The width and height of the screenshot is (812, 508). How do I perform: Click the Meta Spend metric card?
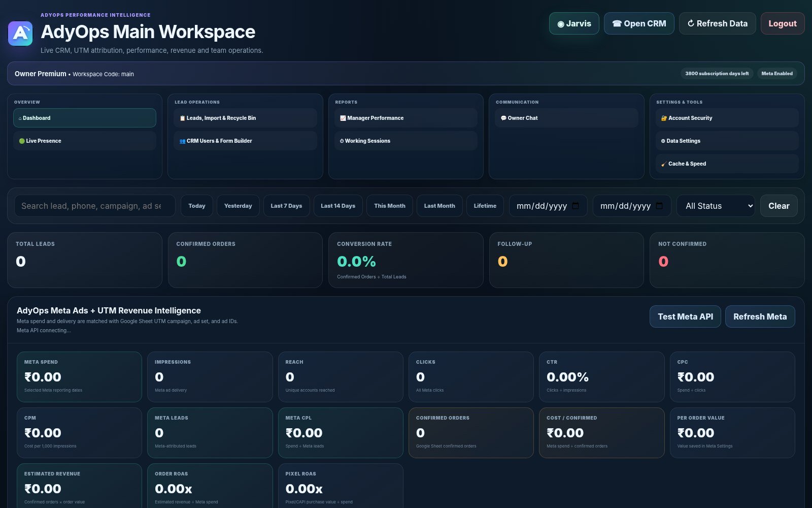click(79, 377)
